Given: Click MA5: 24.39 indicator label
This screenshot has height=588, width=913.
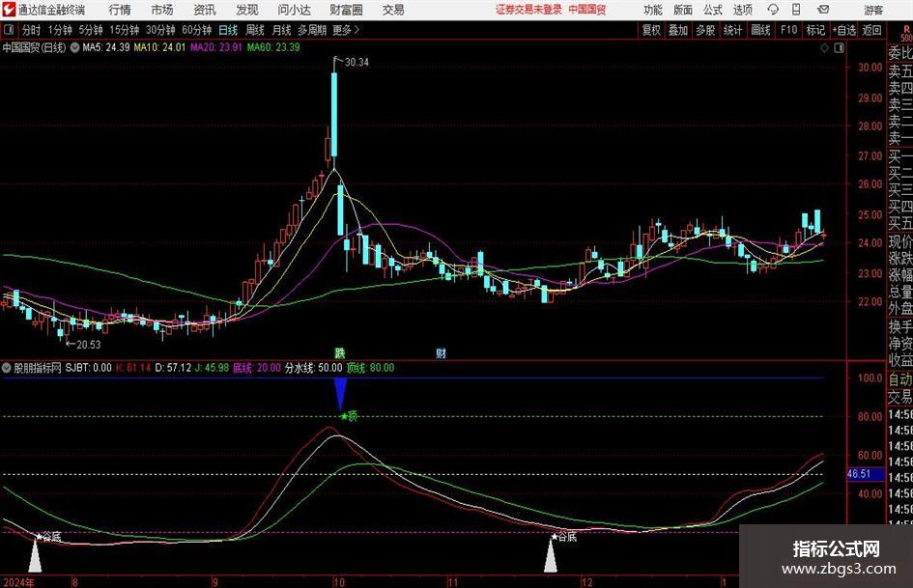Looking at the screenshot, I should click(106, 47).
